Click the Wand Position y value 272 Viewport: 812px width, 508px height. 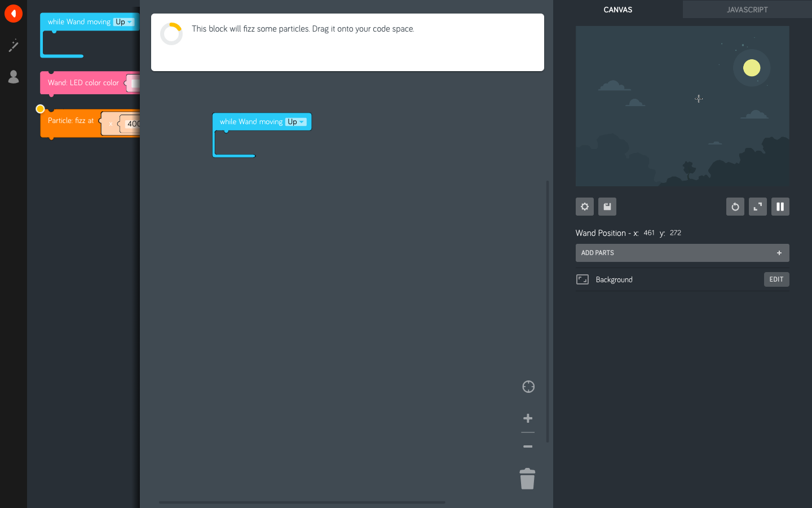676,233
